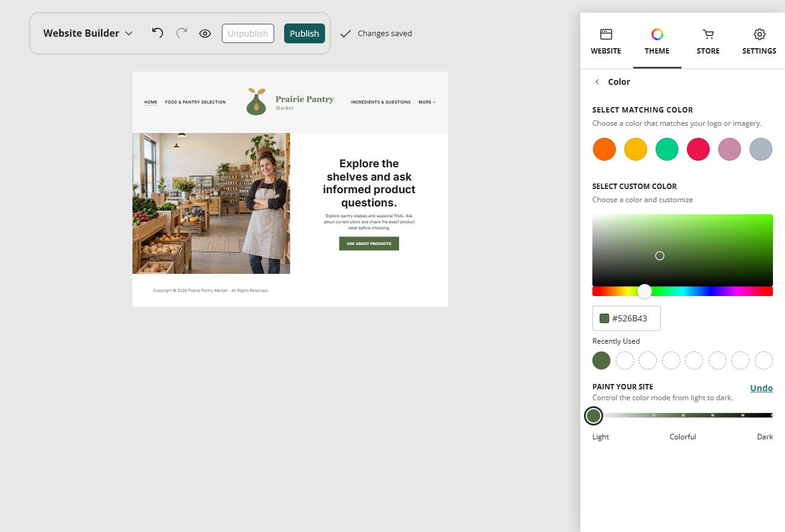Click the 'Explore pantry staples' paragraph text

click(x=369, y=222)
